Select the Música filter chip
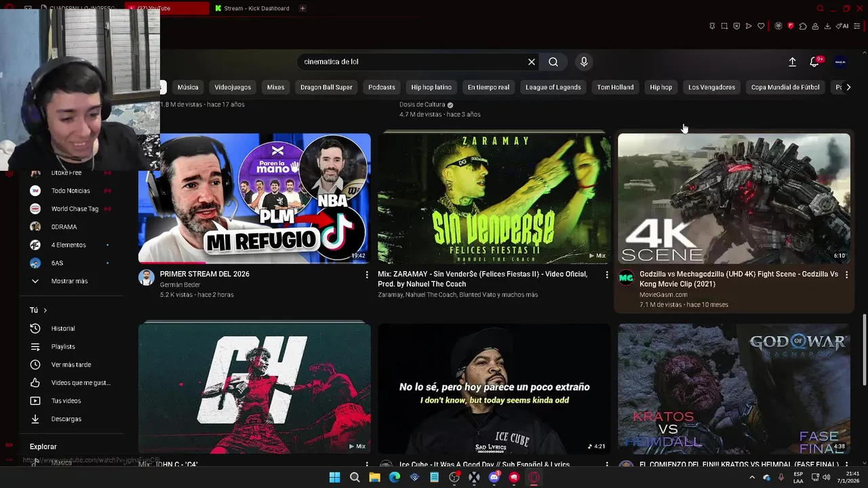 188,87
